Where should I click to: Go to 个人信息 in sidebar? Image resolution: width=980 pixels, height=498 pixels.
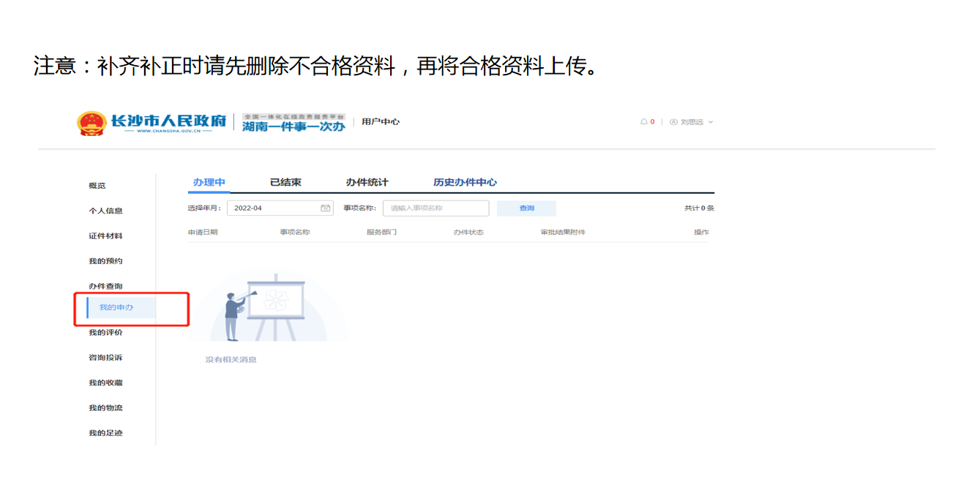point(105,211)
